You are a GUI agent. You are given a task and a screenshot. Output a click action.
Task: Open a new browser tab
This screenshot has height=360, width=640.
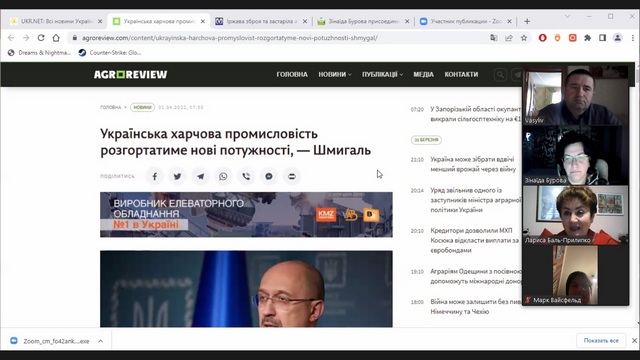point(527,21)
